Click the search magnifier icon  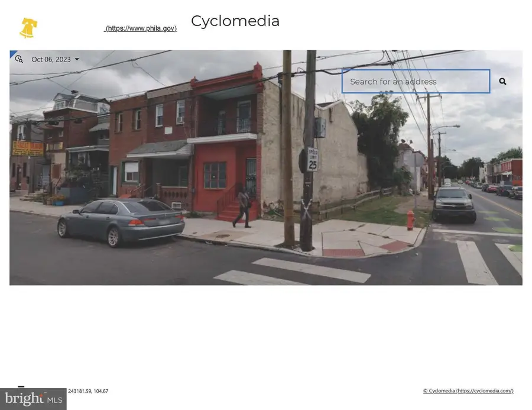[x=502, y=81]
